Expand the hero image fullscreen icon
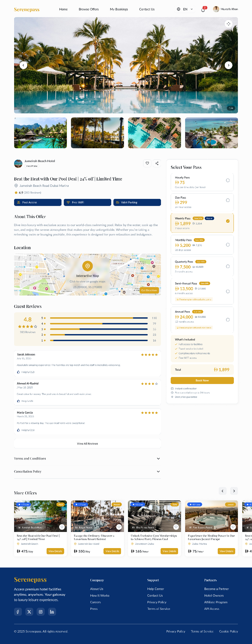The image size is (252, 644). (228, 23)
